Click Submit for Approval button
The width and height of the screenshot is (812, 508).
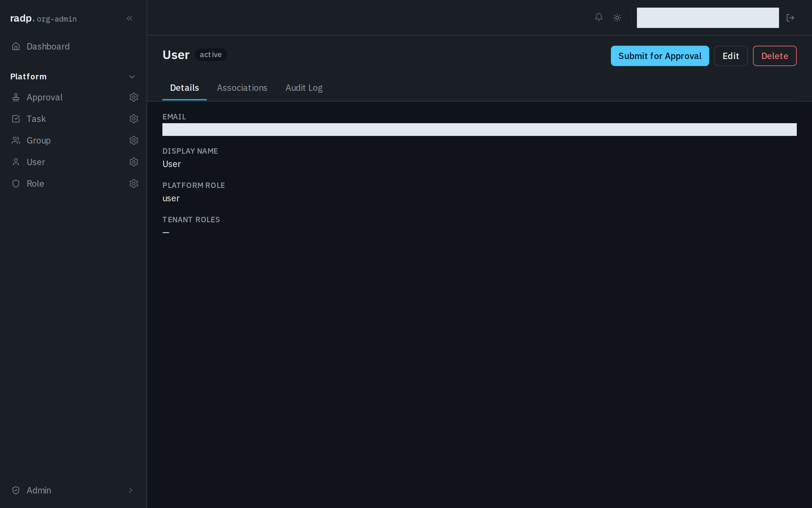[x=660, y=56]
